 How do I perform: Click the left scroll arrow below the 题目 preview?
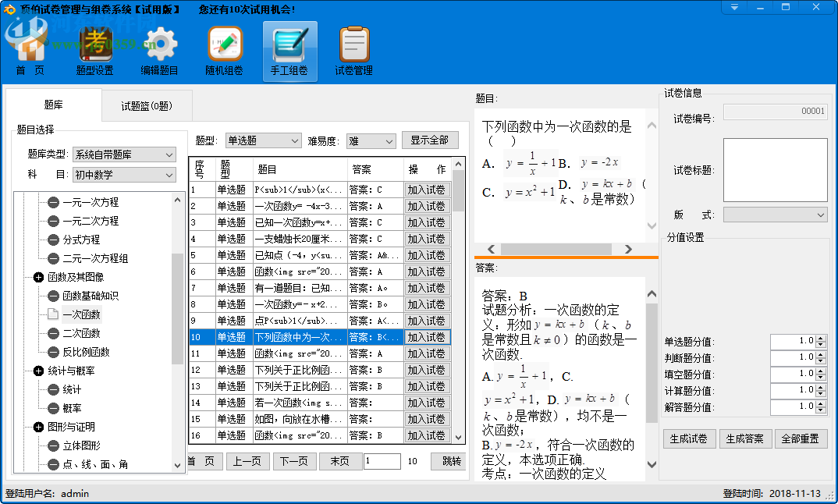(490, 250)
